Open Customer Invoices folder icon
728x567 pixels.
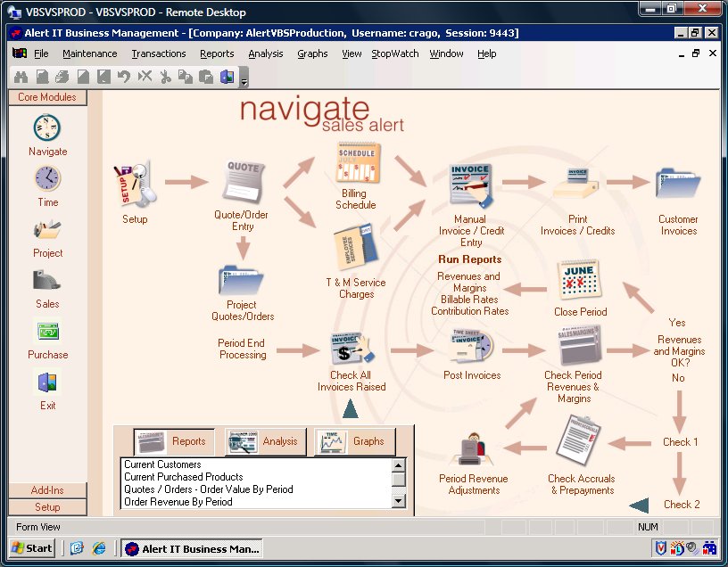click(677, 184)
